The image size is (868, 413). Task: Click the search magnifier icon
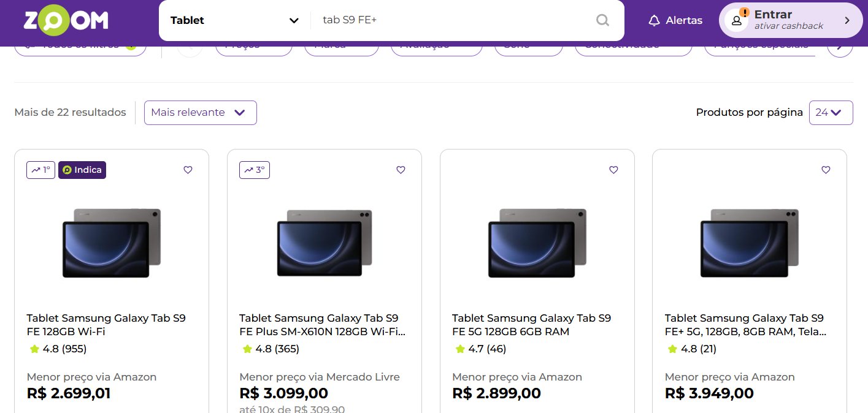coord(602,20)
